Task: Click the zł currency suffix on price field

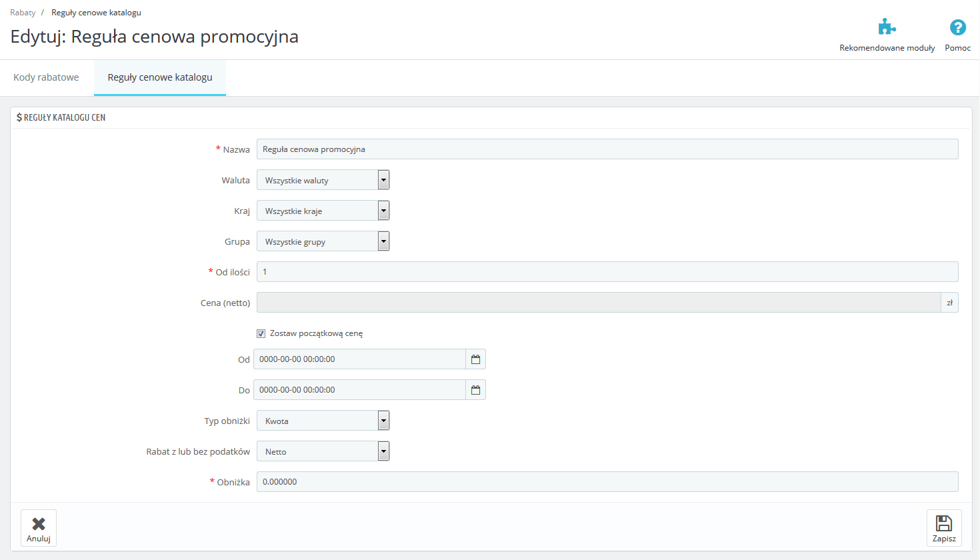Action: coord(949,303)
